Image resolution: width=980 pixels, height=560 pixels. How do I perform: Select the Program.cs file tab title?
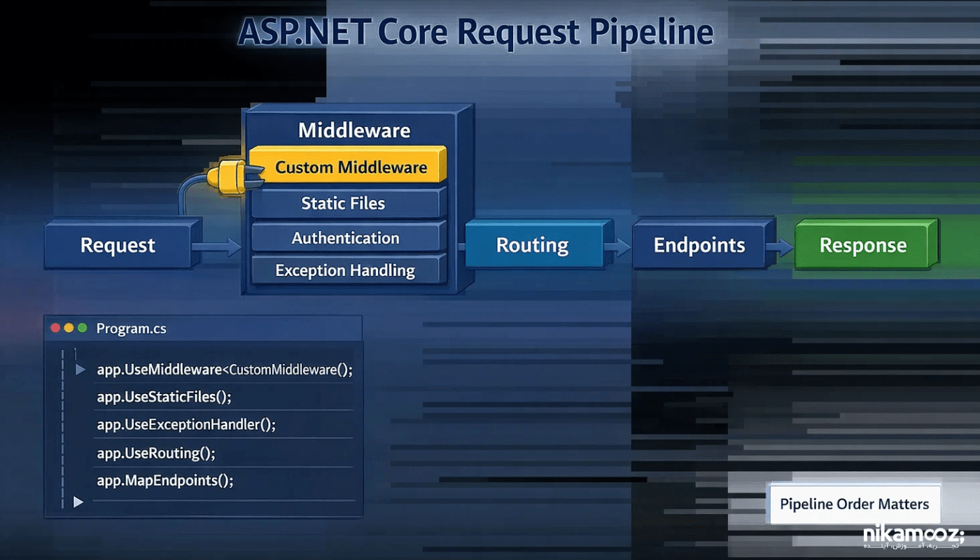tap(131, 328)
